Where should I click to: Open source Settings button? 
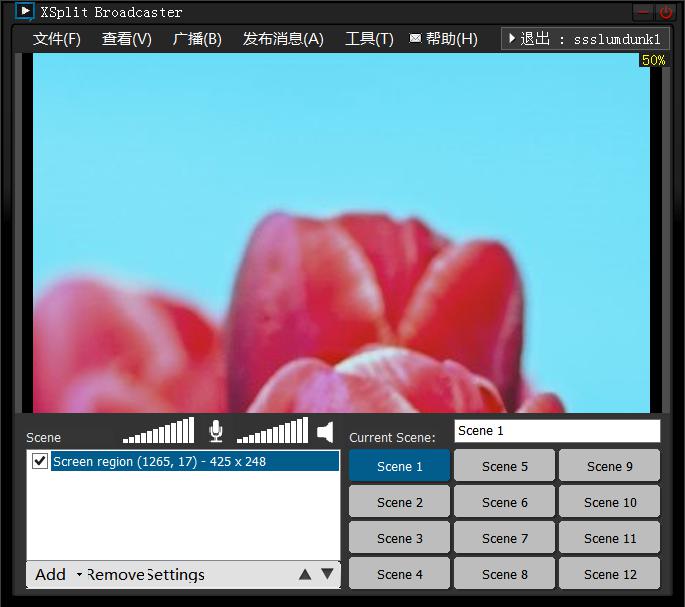point(176,575)
